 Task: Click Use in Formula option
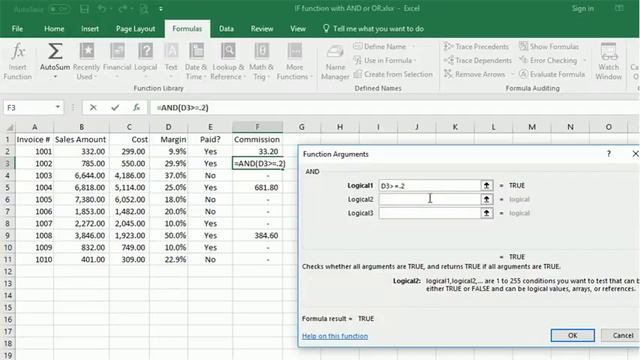pyautogui.click(x=384, y=60)
